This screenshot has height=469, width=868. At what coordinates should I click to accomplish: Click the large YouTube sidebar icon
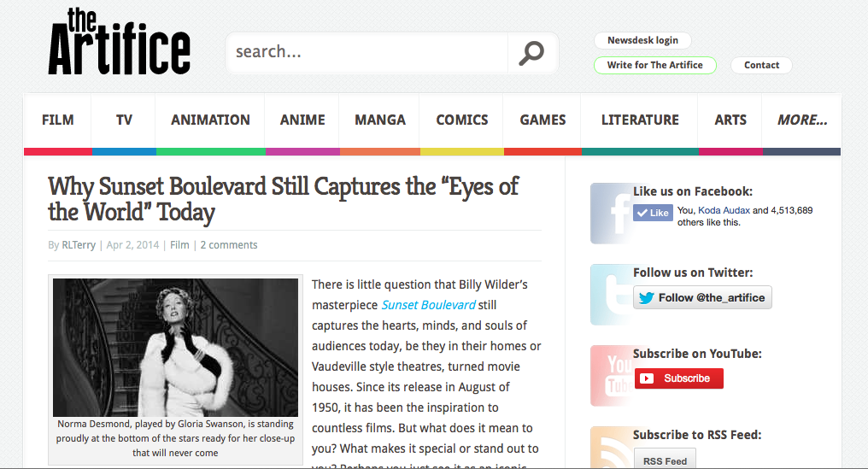click(611, 375)
